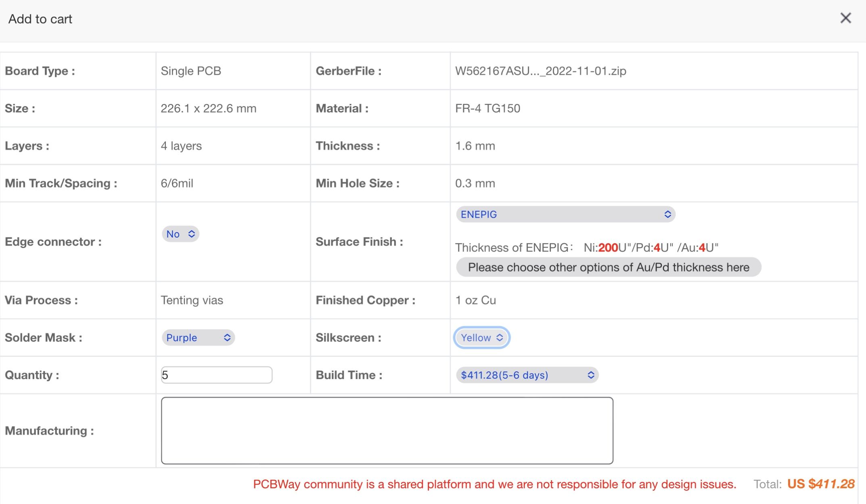
Task: Click chevron arrows on Build Time selector
Action: coord(591,375)
